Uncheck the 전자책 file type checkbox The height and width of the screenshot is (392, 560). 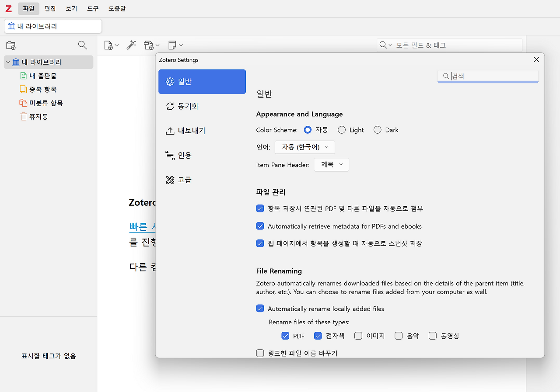point(318,336)
